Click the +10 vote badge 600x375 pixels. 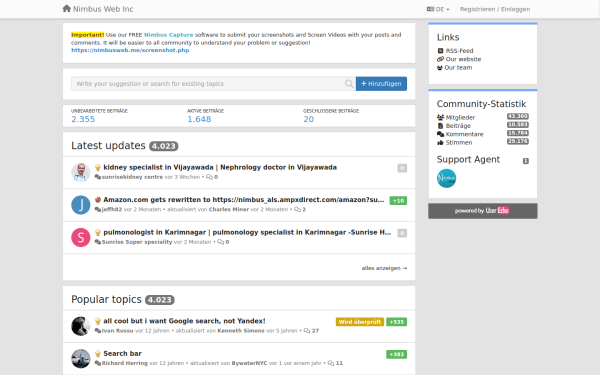(398, 201)
